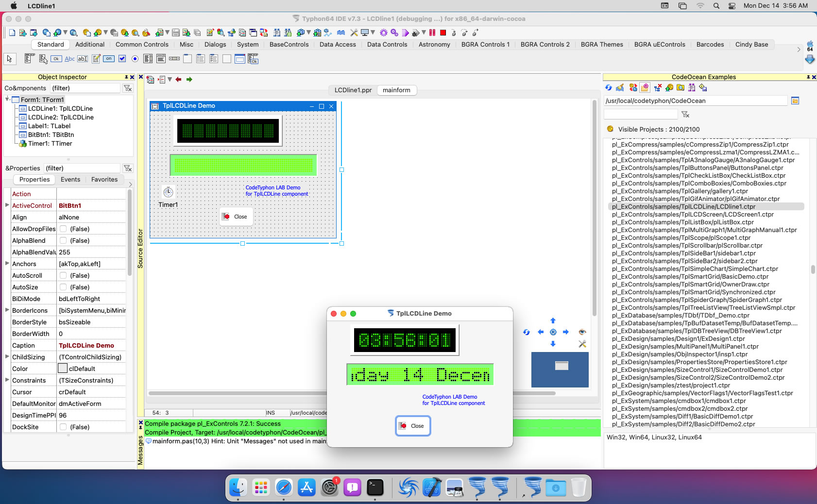Click the single purple gear build icon
The image size is (817, 504).
(x=384, y=33)
